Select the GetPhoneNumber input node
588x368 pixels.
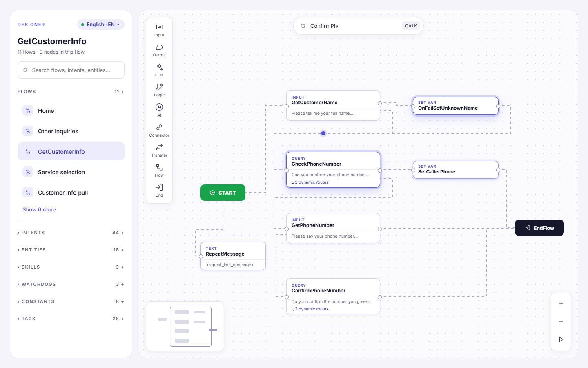[333, 228]
